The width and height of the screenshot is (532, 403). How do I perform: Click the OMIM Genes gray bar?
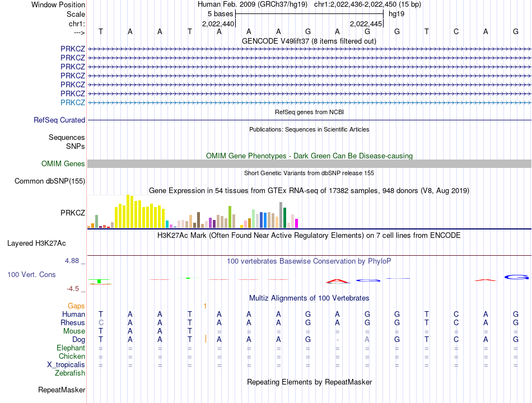click(309, 163)
